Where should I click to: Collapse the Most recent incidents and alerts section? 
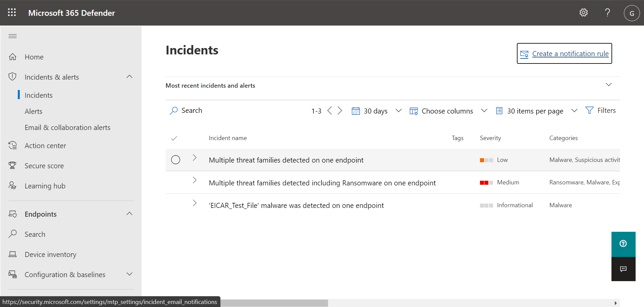coord(608,85)
